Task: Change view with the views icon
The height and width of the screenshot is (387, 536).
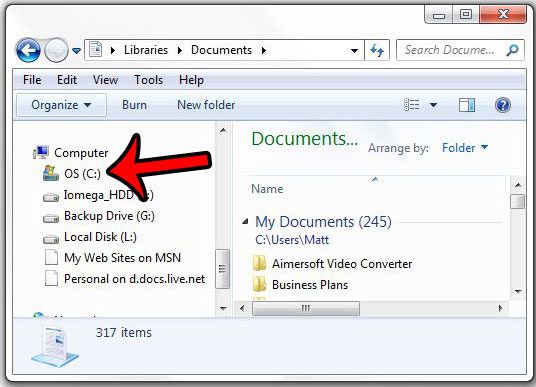Action: (x=412, y=105)
